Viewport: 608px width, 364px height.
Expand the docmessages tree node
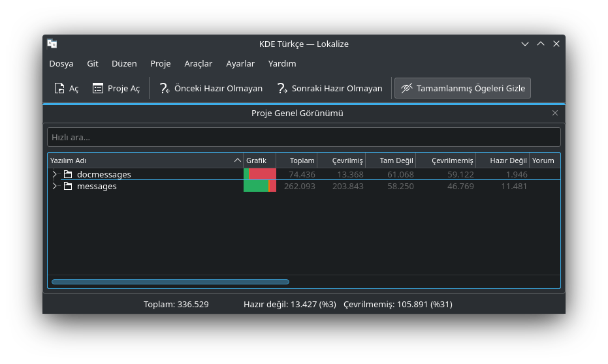(x=55, y=174)
